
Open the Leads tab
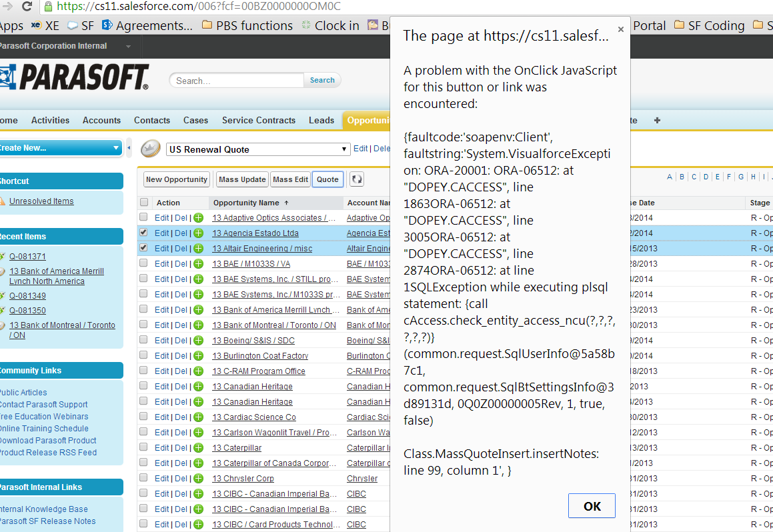[321, 120]
